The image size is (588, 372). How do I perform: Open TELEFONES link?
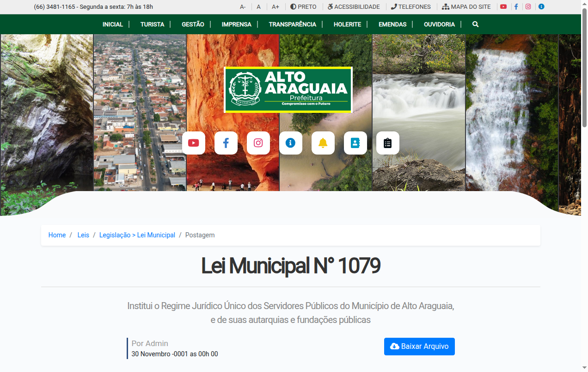[x=410, y=7]
